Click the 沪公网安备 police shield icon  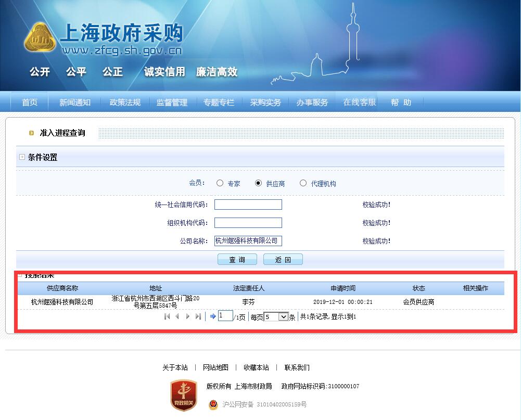[213, 404]
